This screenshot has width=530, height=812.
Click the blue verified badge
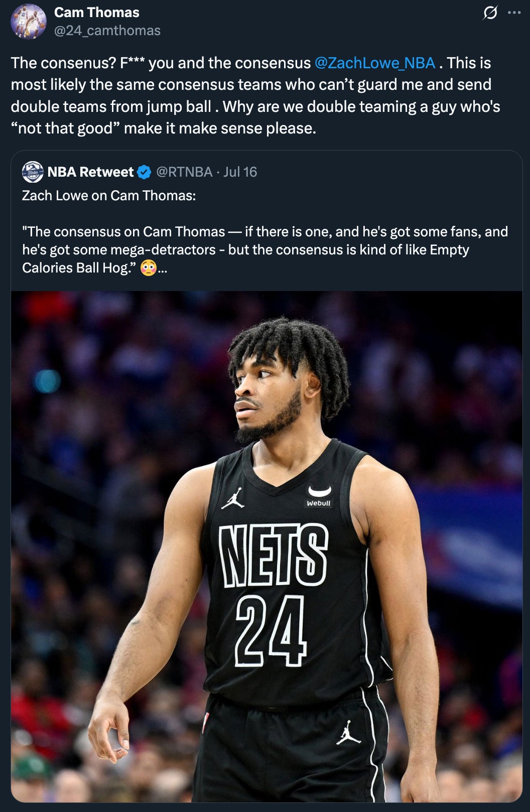tap(144, 172)
